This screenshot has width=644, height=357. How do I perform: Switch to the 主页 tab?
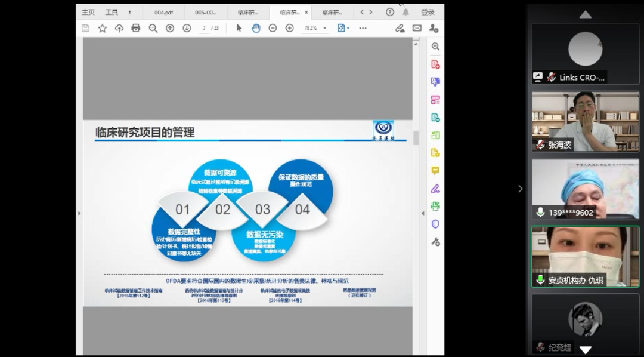pos(88,13)
